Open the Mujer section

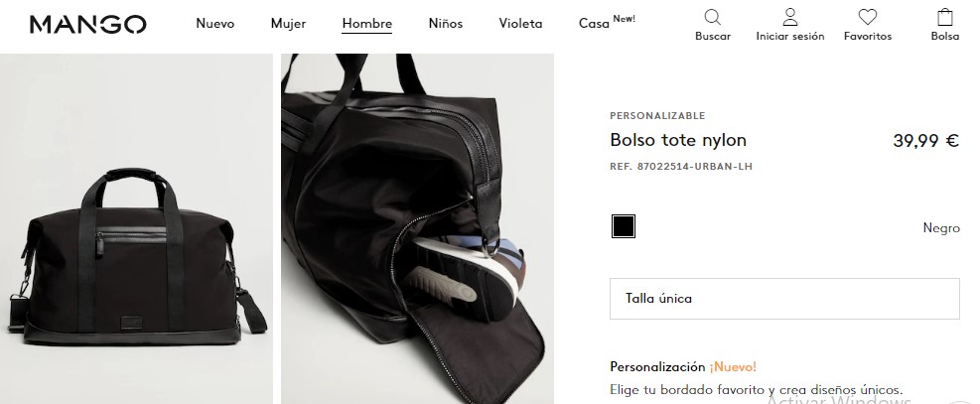coord(288,24)
